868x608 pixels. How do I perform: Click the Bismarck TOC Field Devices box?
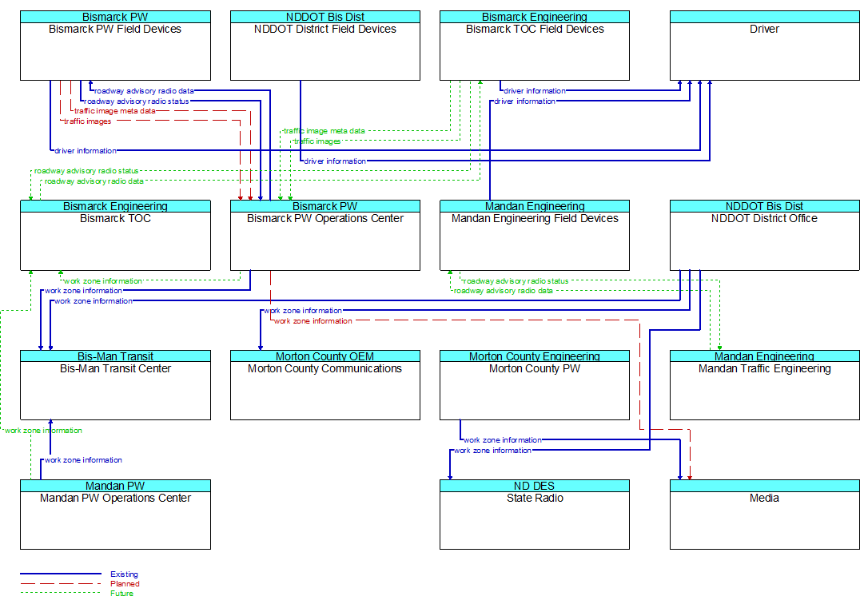[x=534, y=46]
